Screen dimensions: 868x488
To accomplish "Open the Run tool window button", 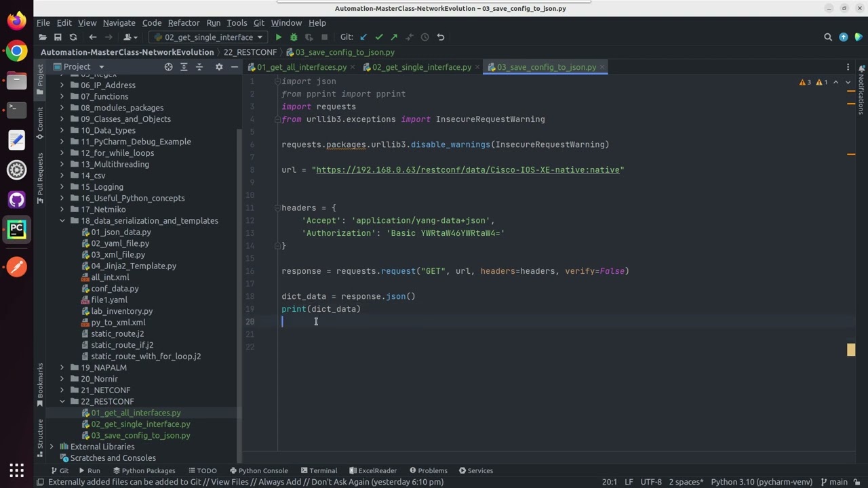I will 90,471.
